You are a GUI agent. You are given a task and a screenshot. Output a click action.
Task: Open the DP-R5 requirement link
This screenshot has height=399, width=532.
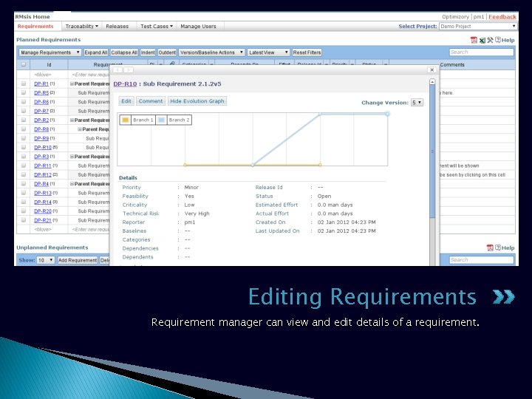coord(41,92)
